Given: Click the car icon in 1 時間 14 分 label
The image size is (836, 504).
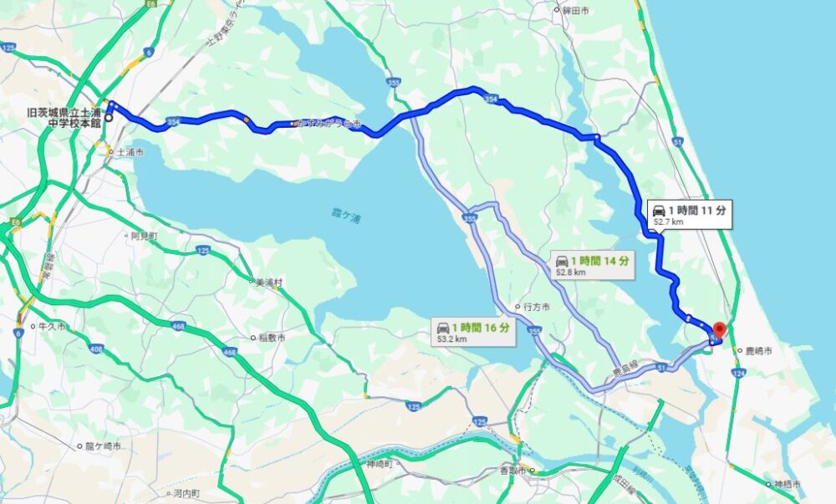Looking at the screenshot, I should click(x=563, y=261).
